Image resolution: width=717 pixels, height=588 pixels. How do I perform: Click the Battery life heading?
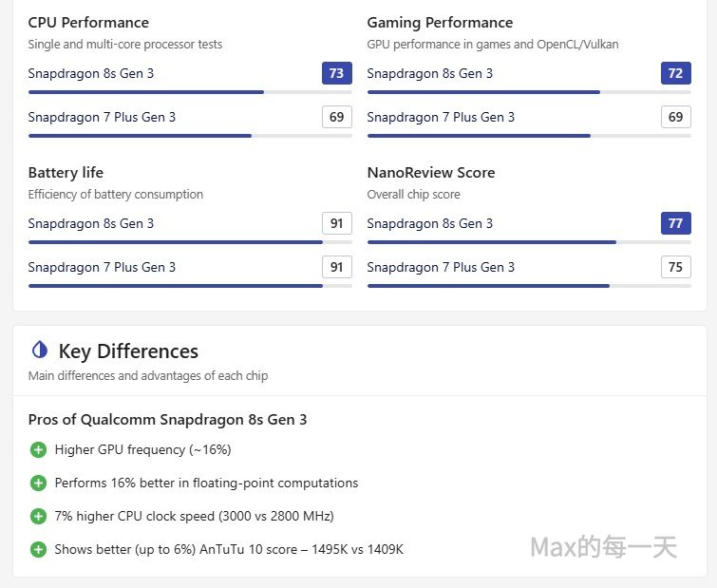point(66,173)
